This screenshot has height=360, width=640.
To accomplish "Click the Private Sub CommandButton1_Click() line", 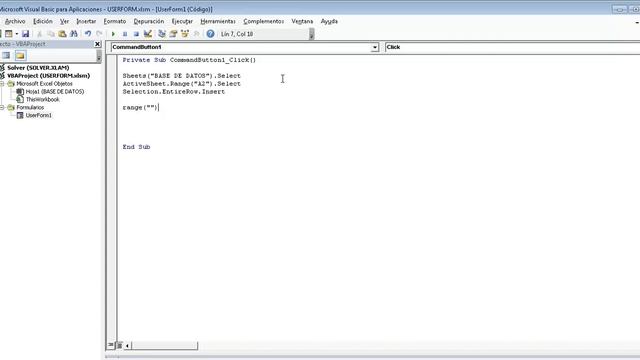I will click(189, 60).
